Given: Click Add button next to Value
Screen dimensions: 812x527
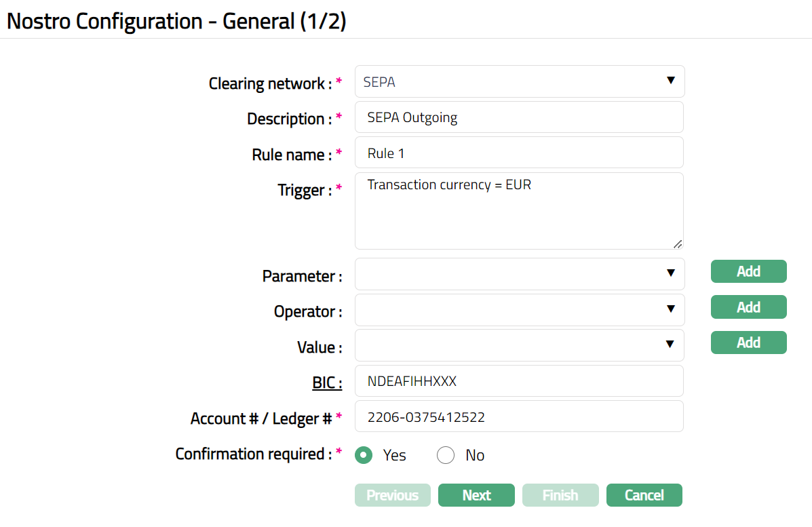Looking at the screenshot, I should pos(748,343).
